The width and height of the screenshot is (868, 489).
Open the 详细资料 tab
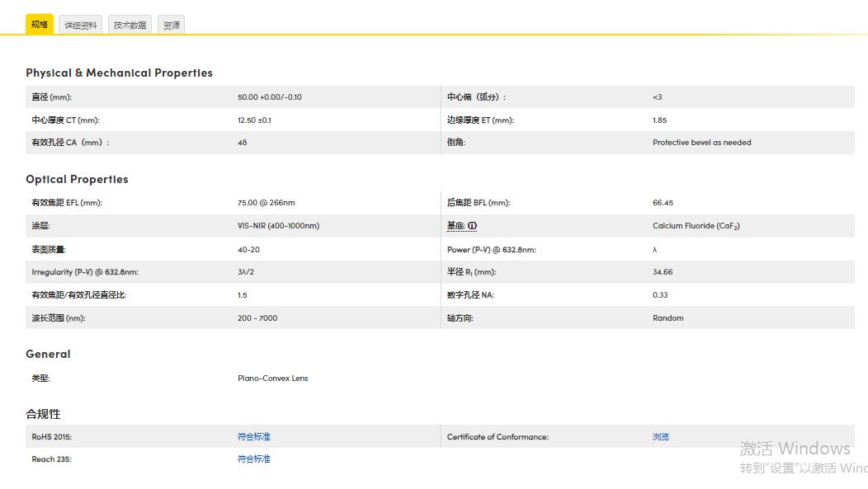[x=81, y=26]
